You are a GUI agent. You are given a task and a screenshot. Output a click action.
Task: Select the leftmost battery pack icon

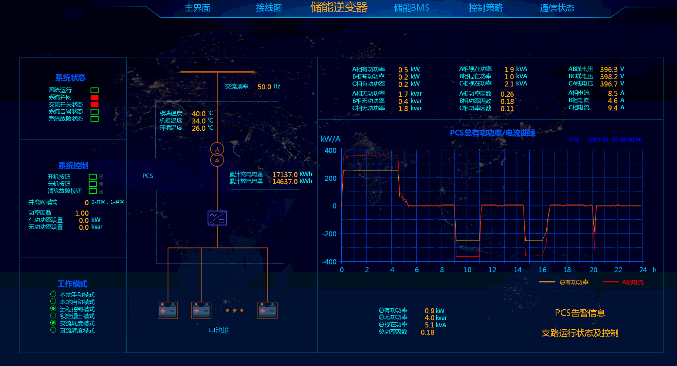168,310
